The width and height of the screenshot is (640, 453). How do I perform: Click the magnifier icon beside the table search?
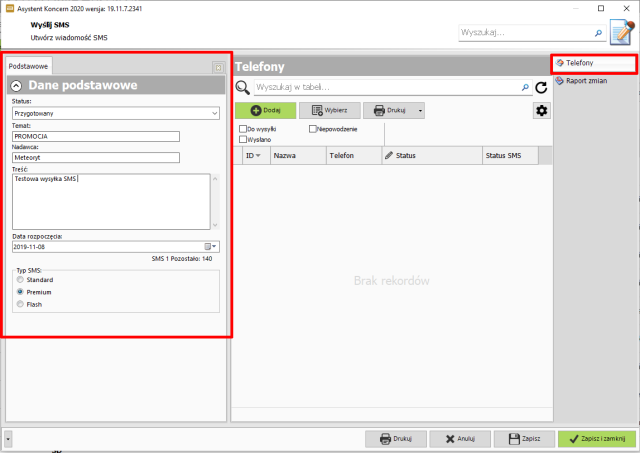tap(242, 87)
